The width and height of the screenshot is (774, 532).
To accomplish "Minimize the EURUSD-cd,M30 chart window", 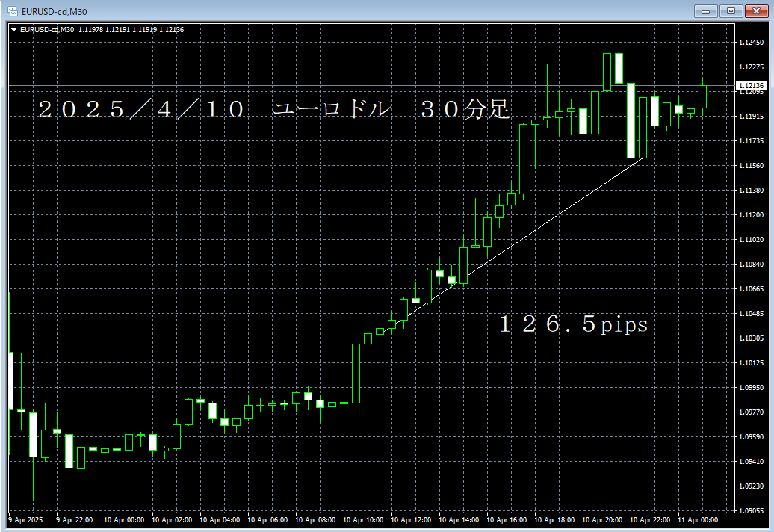I will (705, 11).
